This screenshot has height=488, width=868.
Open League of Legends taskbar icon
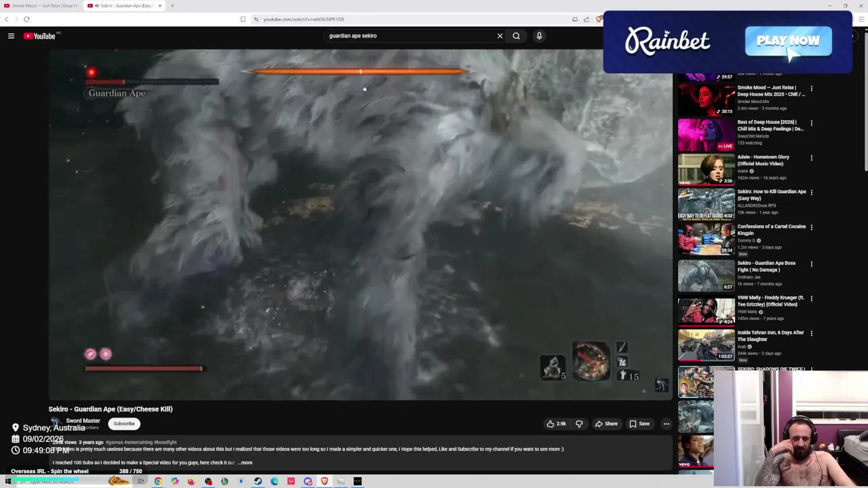coord(224,481)
